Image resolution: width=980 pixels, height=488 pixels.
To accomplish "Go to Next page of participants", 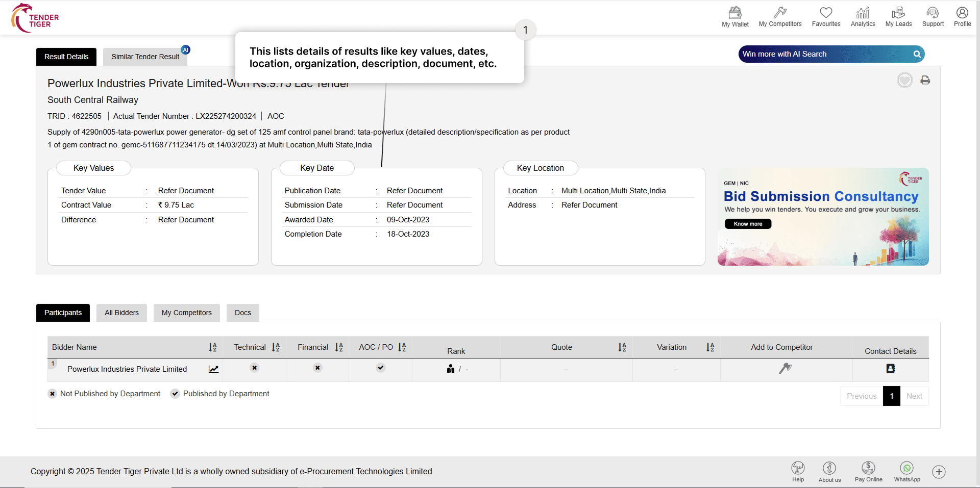I will pyautogui.click(x=914, y=396).
